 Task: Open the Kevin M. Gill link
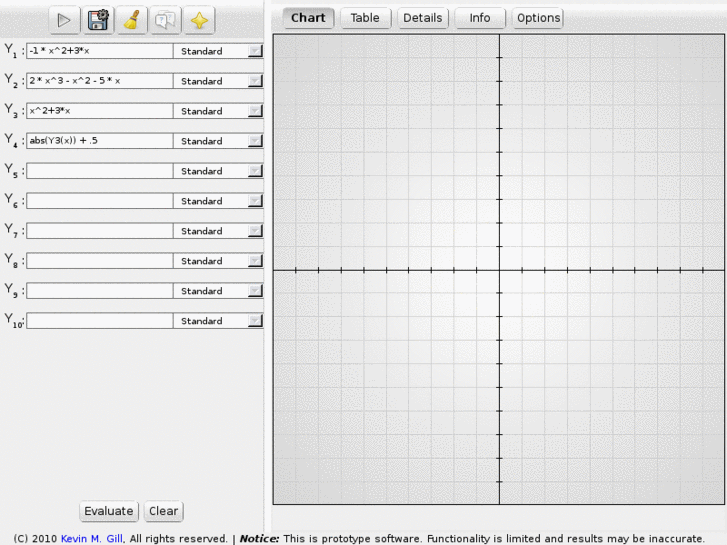click(92, 539)
